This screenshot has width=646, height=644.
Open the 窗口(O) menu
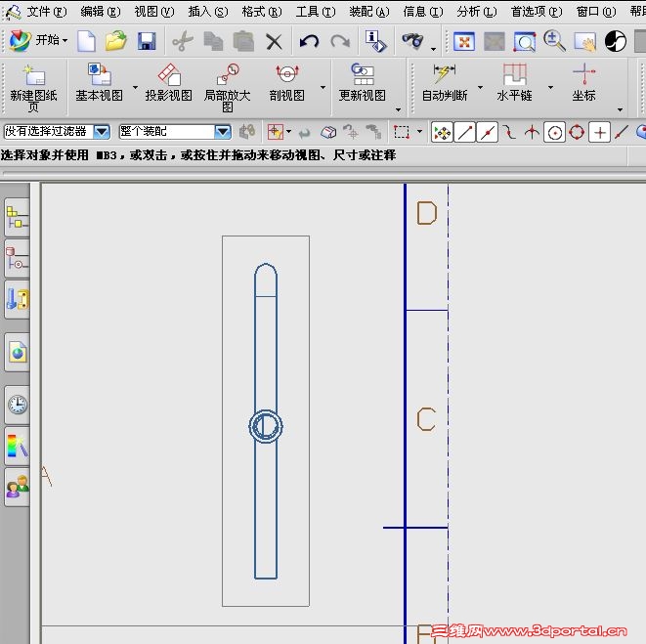click(596, 12)
